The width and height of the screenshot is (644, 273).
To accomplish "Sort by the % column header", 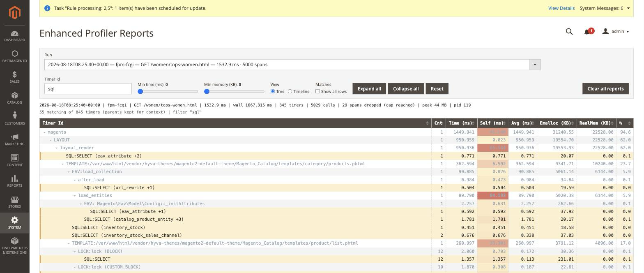I will tap(624, 123).
